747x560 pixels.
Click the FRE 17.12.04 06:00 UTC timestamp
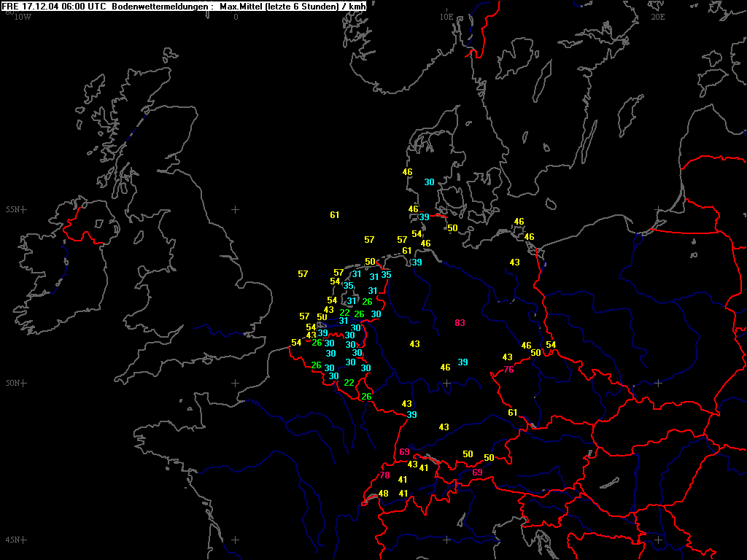[x=54, y=6]
